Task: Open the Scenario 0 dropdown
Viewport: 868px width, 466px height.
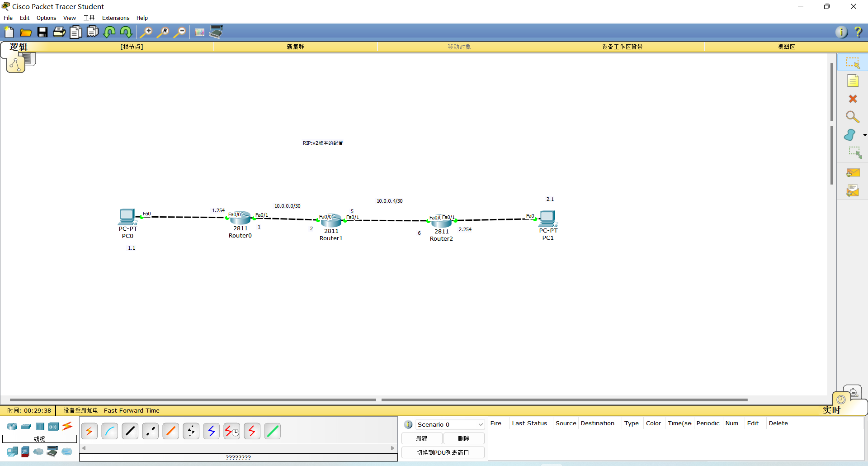Action: (450, 424)
